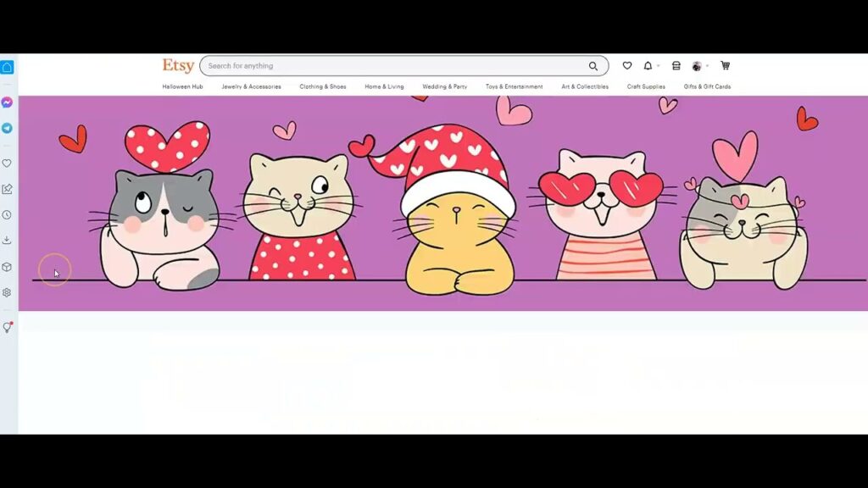Expand the notifications dropdown arrow
Screen dimensions: 868x488
[x=658, y=66]
